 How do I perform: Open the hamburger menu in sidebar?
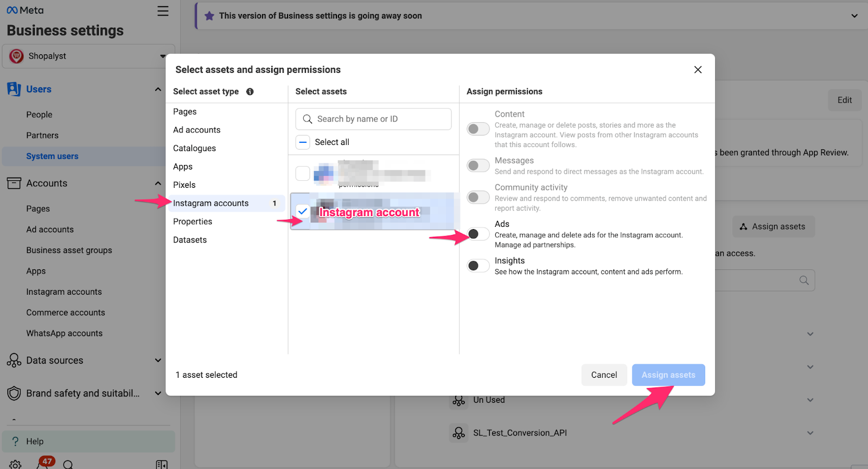(x=163, y=11)
